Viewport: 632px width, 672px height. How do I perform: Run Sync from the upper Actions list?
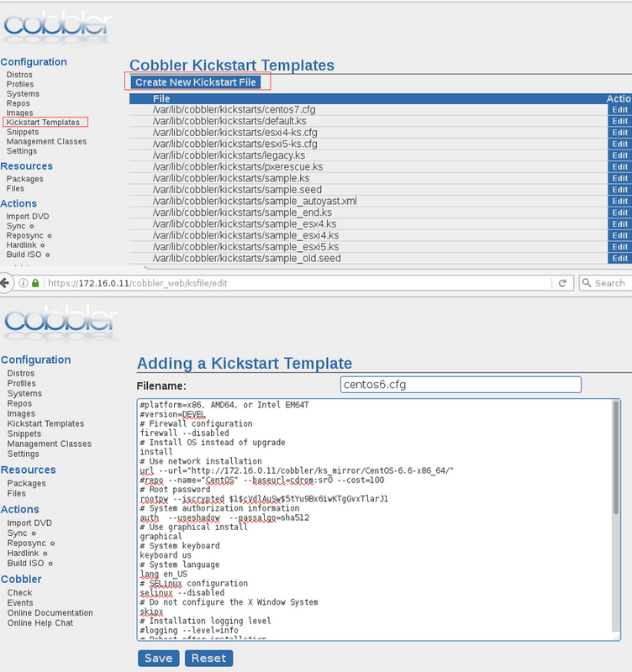(x=16, y=226)
